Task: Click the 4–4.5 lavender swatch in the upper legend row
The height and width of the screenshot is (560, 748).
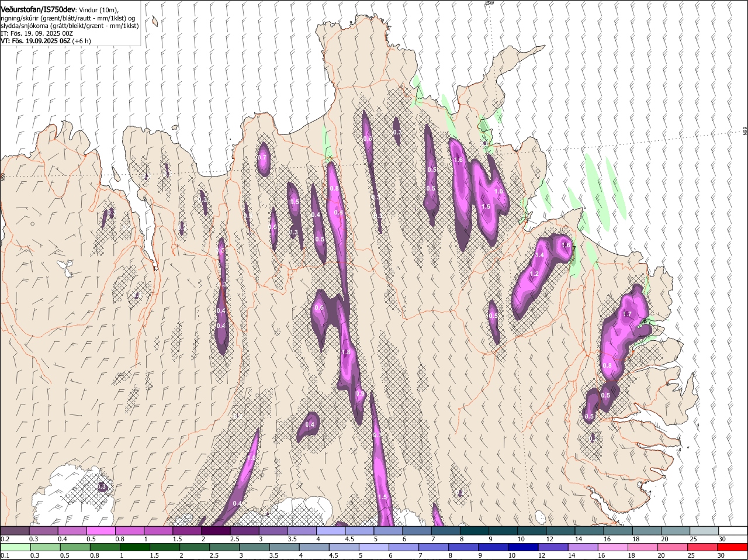Action: pyautogui.click(x=330, y=530)
